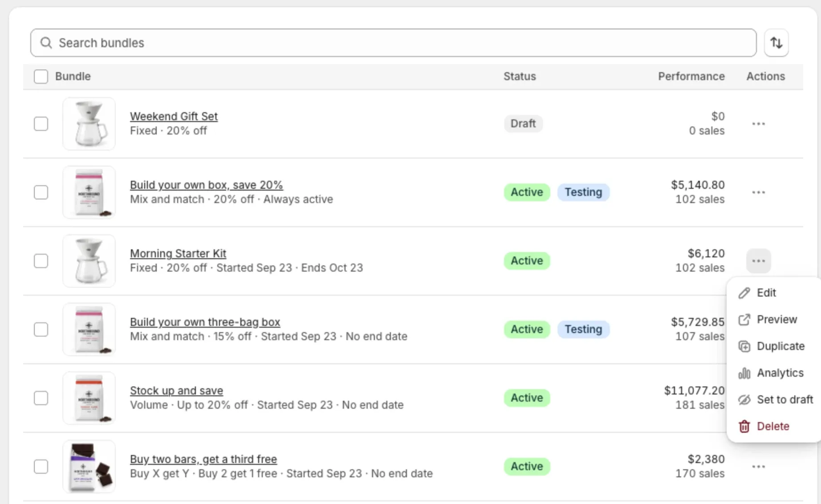
Task: Click the $11,077.20 performance value
Action: tap(694, 390)
